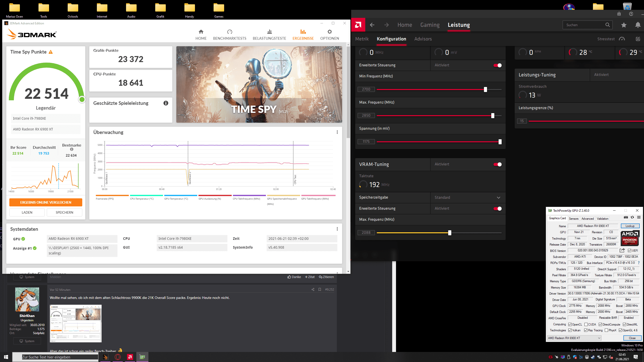Image resolution: width=644 pixels, height=362 pixels.
Task: Click Stresstest in Radeon Software
Action: [x=606, y=39]
